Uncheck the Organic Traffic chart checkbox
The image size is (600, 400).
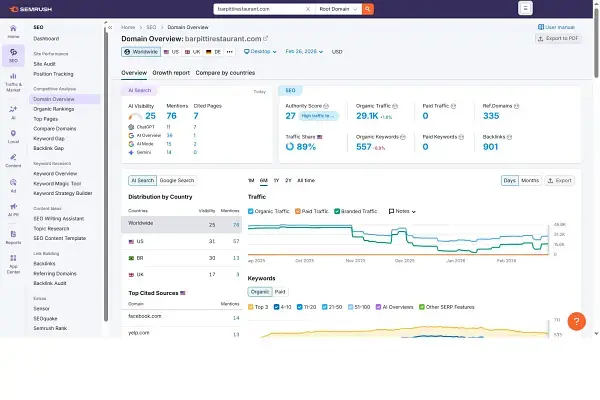[251, 211]
